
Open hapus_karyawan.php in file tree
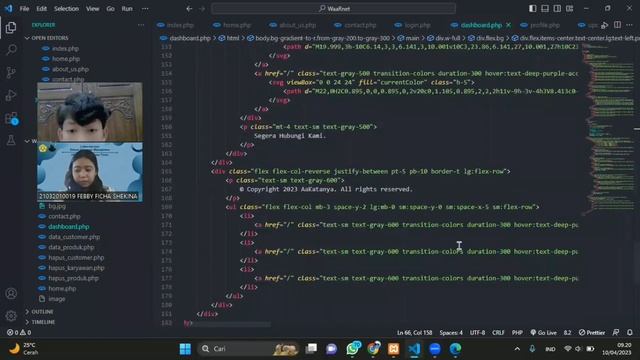(76, 268)
